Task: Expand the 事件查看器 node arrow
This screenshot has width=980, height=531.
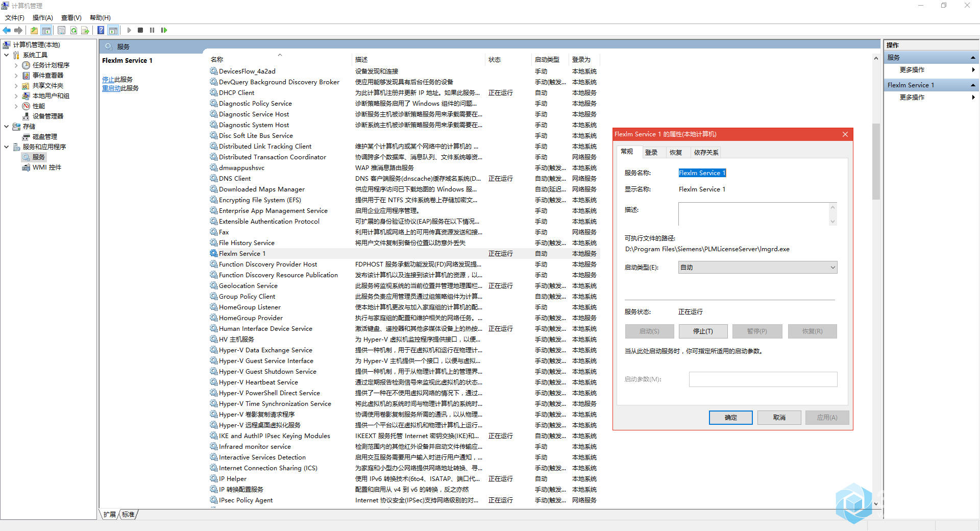Action: tap(16, 76)
